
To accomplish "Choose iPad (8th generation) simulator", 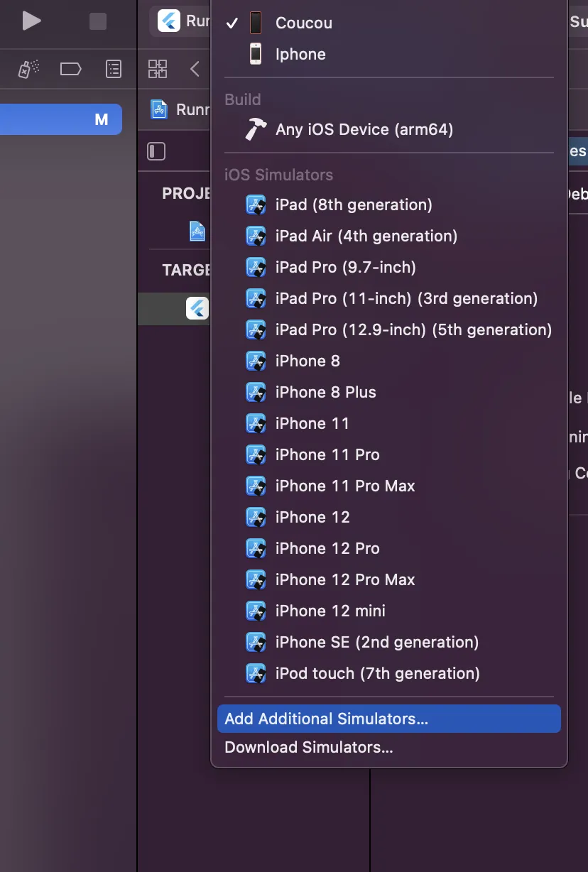I will point(389,205).
